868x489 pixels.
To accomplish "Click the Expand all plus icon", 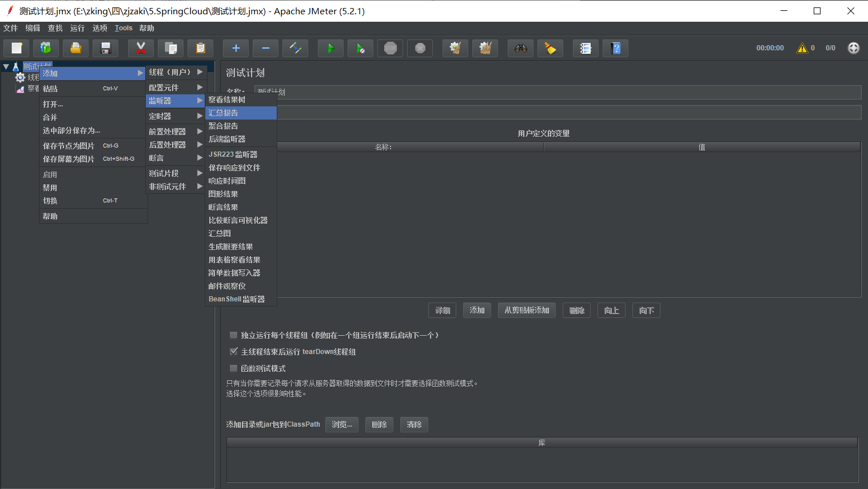I will (x=236, y=48).
